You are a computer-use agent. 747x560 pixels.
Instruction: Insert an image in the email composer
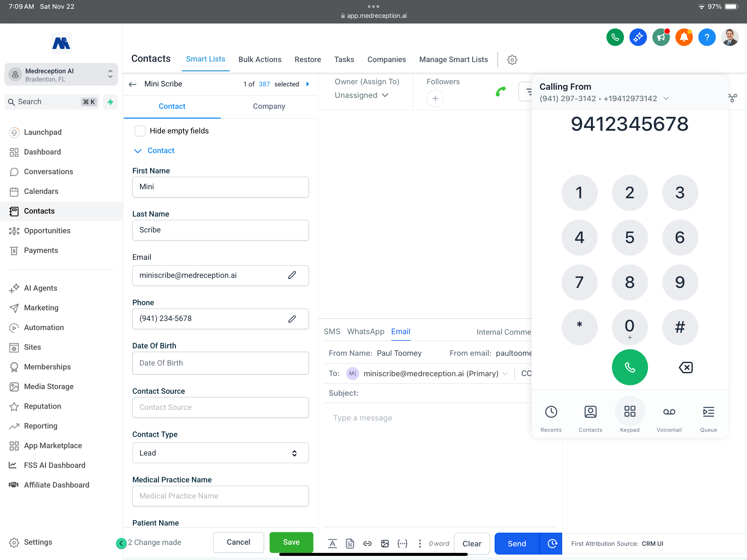point(385,543)
